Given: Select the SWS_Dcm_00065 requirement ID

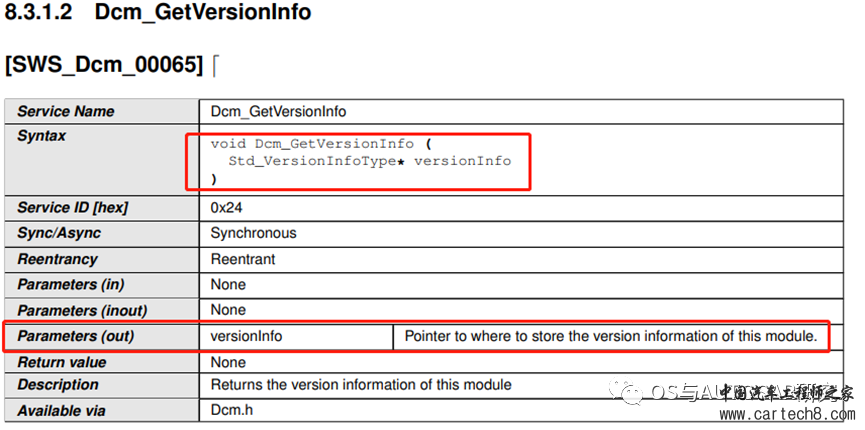Looking at the screenshot, I should point(104,65).
